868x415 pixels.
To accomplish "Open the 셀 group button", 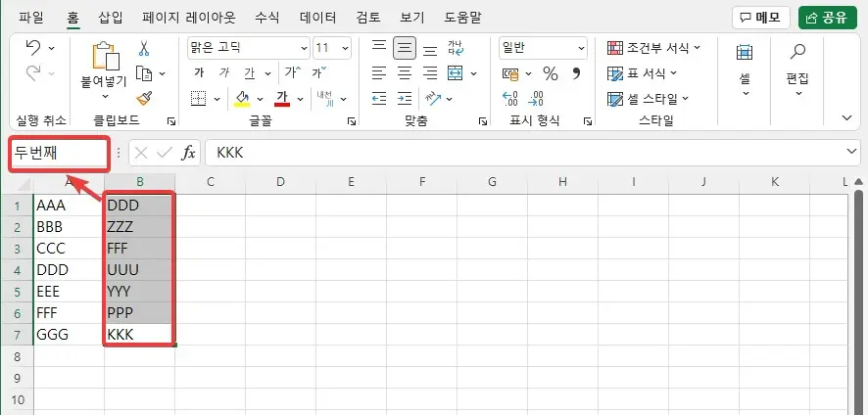I will click(x=746, y=70).
